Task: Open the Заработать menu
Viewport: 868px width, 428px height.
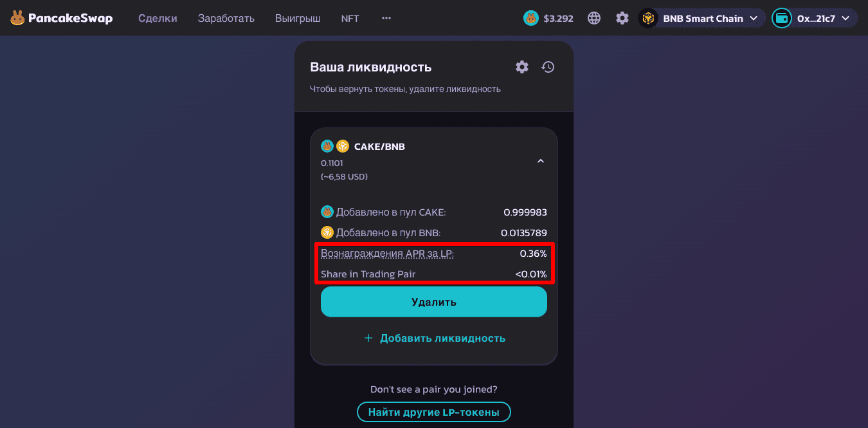Action: [x=226, y=18]
